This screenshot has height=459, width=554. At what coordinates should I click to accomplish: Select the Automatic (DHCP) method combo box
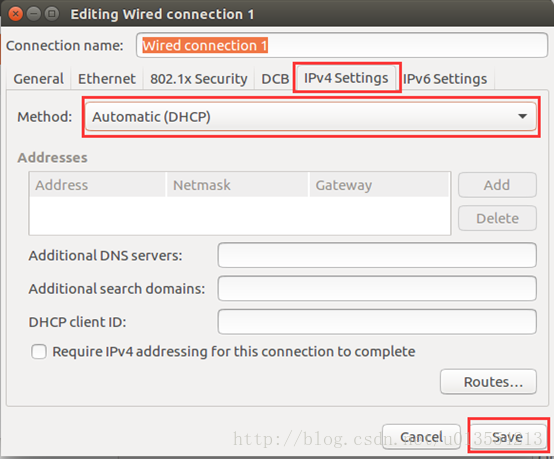311,117
